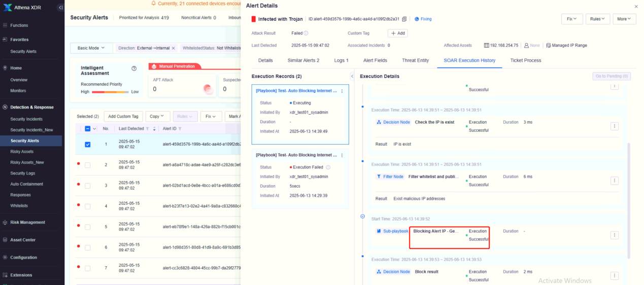Open the Logs tab
This screenshot has width=644, height=285.
click(x=341, y=60)
